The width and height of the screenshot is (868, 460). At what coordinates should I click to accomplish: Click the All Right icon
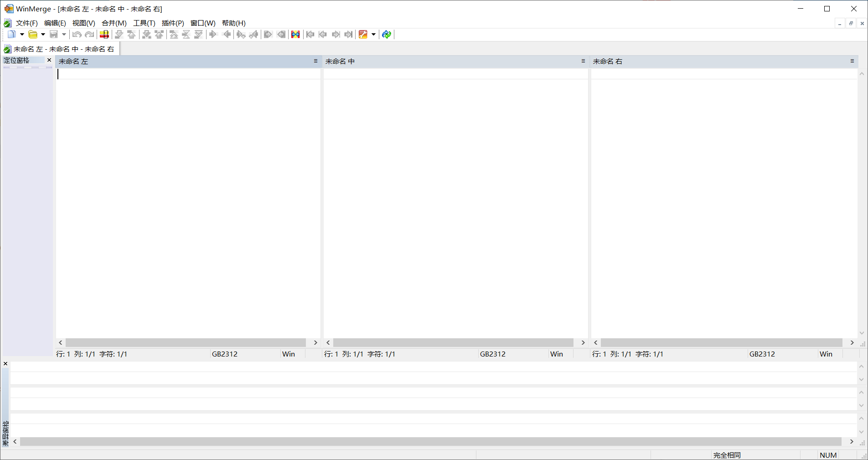(268, 34)
